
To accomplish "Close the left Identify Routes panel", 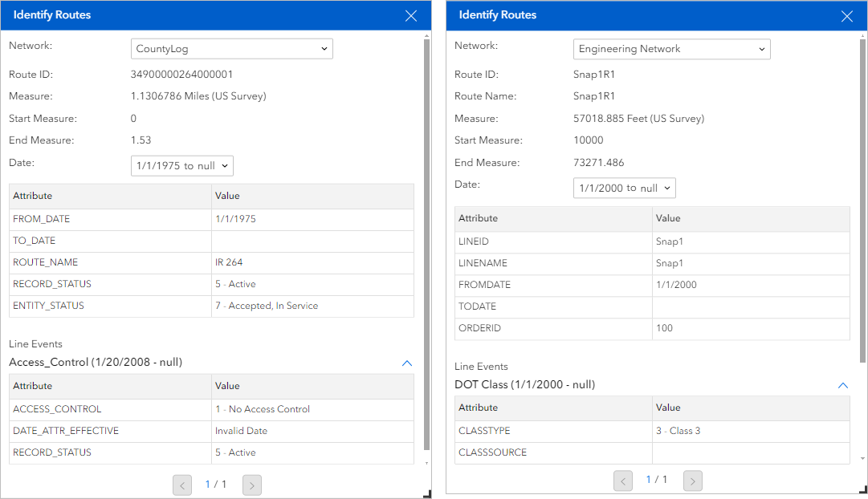I will [x=411, y=15].
